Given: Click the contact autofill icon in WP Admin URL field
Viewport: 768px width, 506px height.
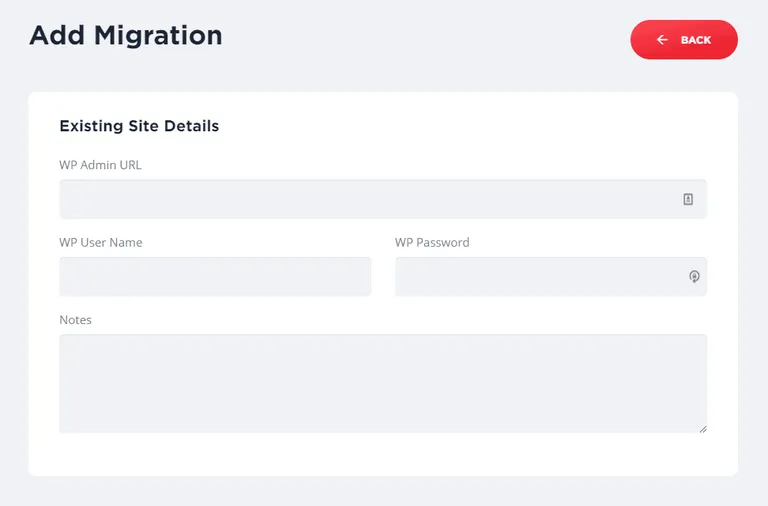Looking at the screenshot, I should click(x=688, y=199).
